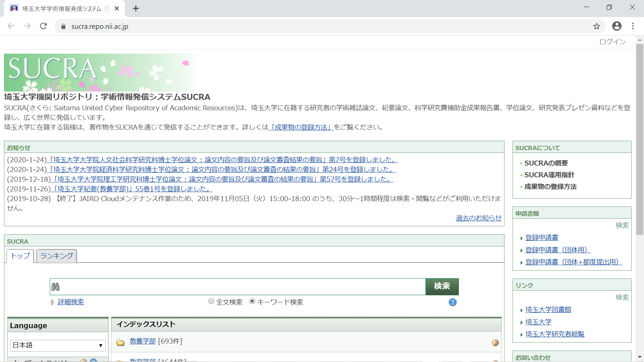Image resolution: width=644 pixels, height=362 pixels.
Task: Click the blue help question mark icon
Action: (x=452, y=302)
